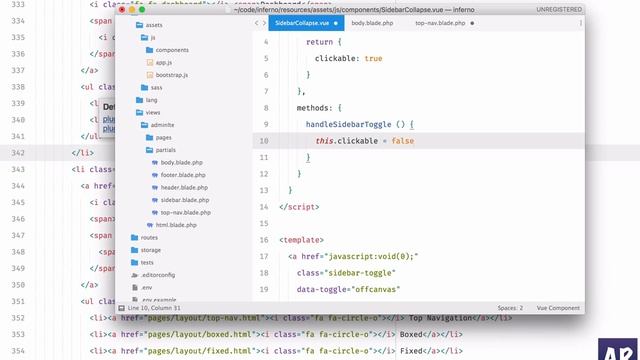Click the <template> opening tag

click(x=302, y=240)
